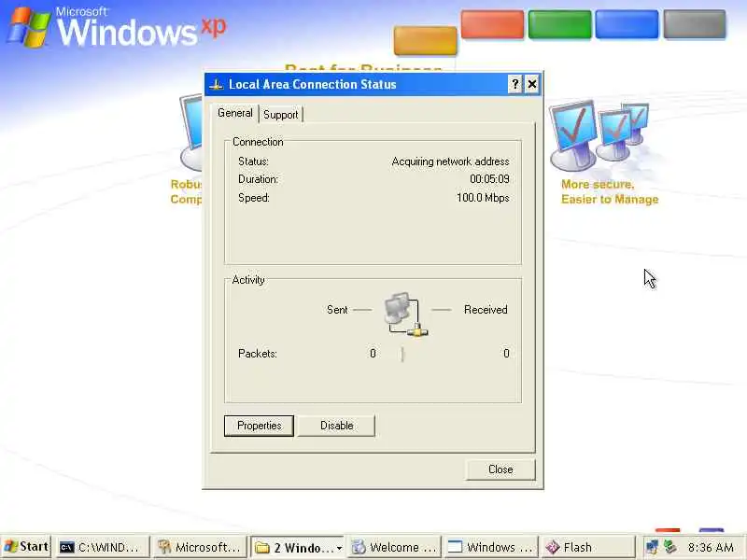Click the Disable button
Viewport: 747px width, 560px height.
pos(336,426)
